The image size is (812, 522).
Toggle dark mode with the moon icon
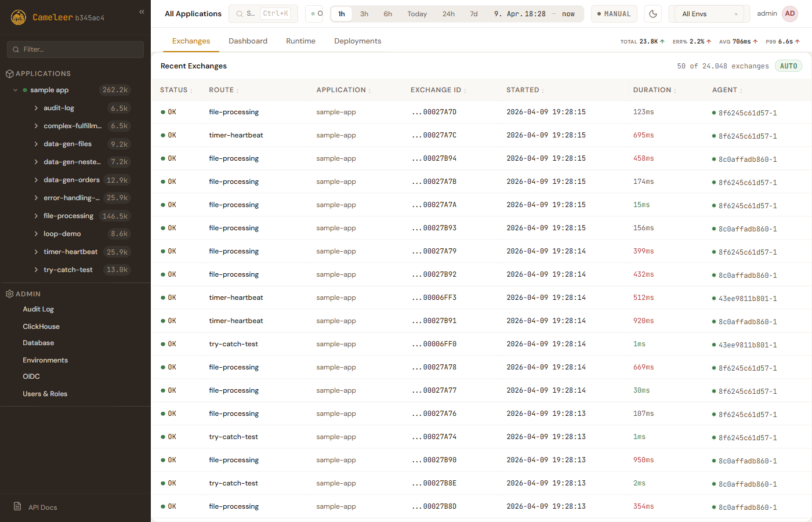653,14
